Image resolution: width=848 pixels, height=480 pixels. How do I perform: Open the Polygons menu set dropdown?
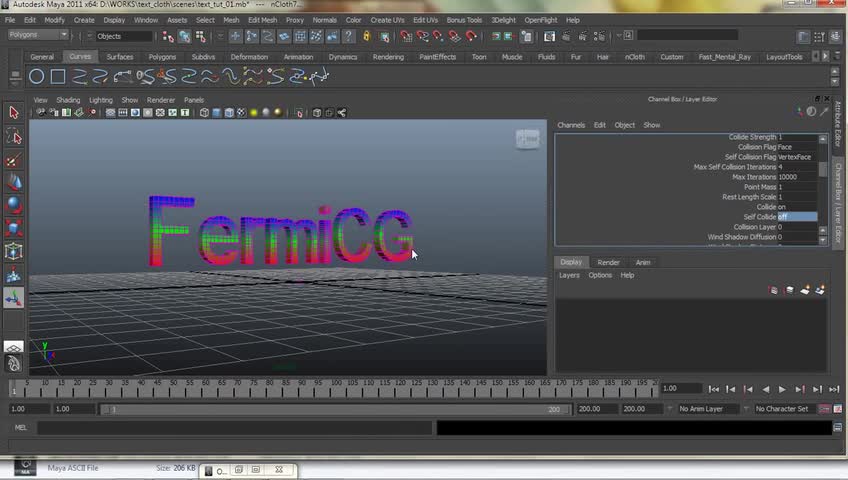click(37, 35)
